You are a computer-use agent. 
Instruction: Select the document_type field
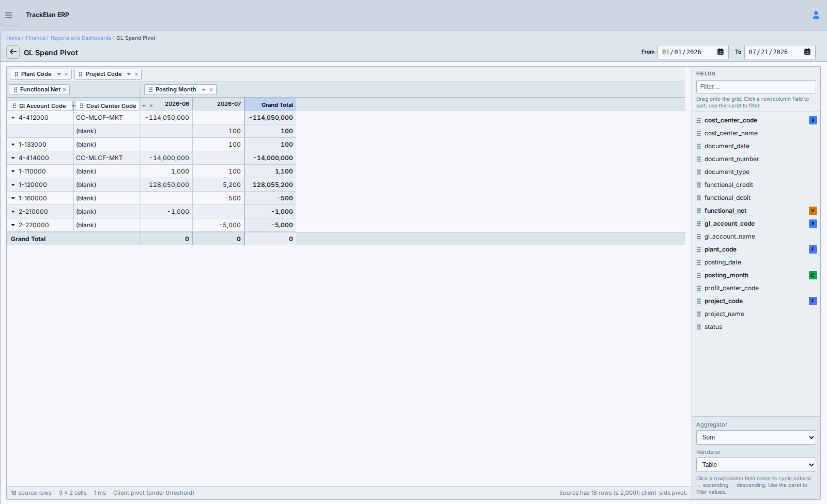point(727,172)
